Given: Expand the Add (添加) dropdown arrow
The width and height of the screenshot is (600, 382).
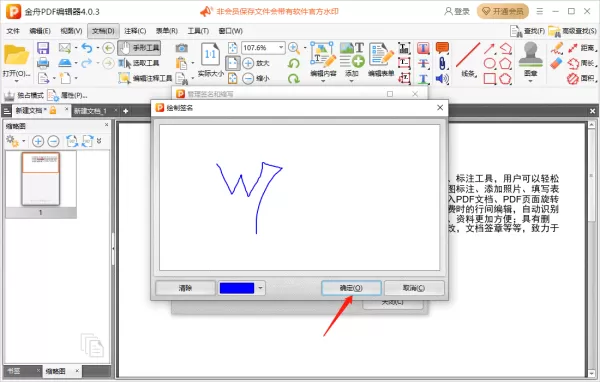Looking at the screenshot, I should click(x=352, y=81).
